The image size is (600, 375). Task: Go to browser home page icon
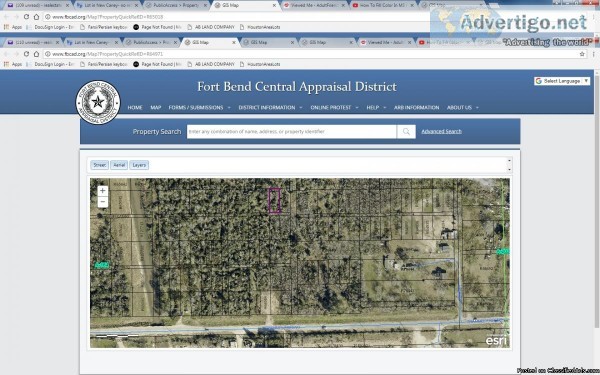[36, 54]
